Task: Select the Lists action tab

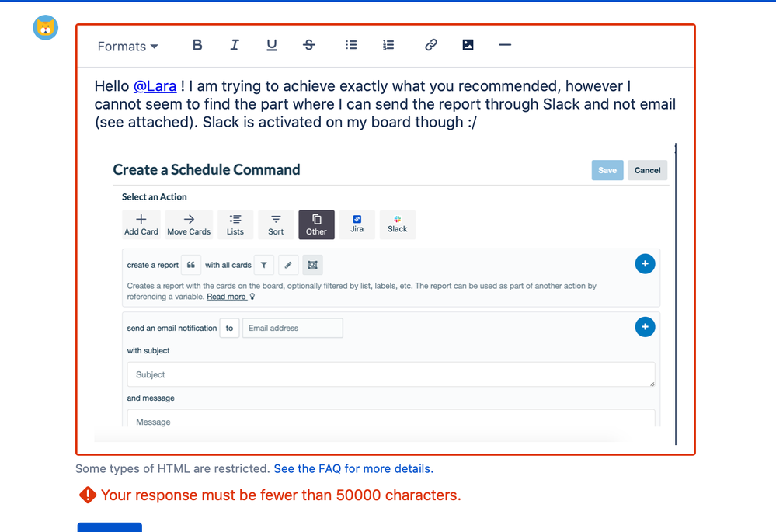Action: (x=235, y=224)
